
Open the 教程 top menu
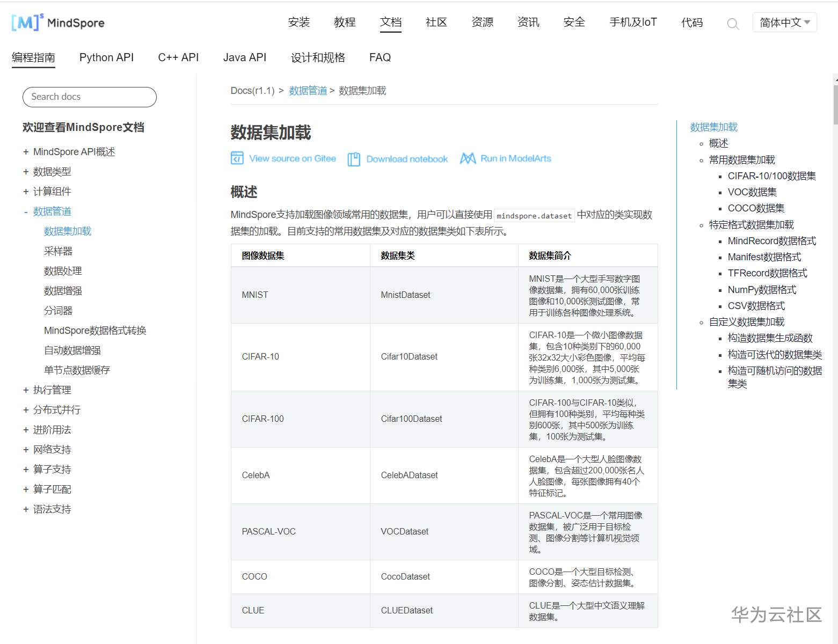click(x=345, y=23)
